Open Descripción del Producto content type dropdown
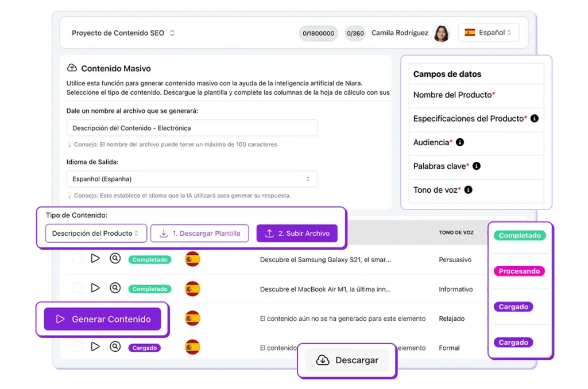The height and width of the screenshot is (389, 588). [96, 234]
